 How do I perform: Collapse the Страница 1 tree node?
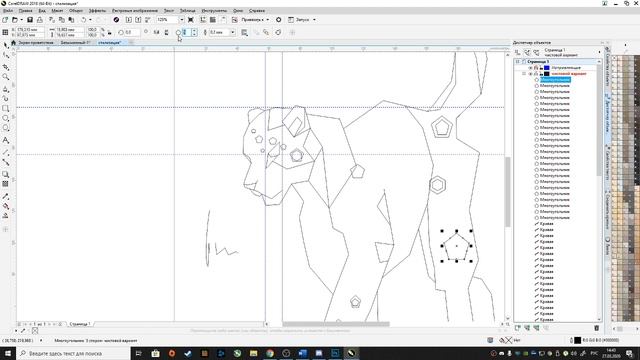pyautogui.click(x=518, y=62)
